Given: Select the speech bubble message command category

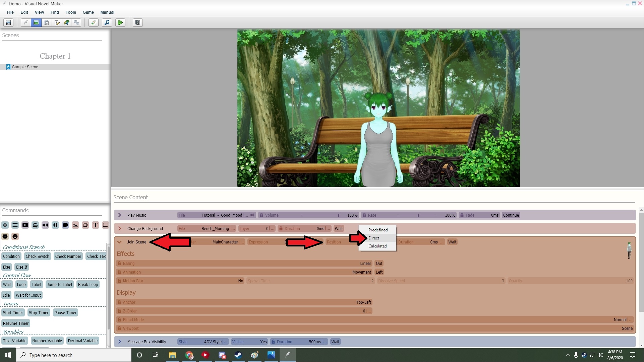Looking at the screenshot, I should pyautogui.click(x=65, y=225).
